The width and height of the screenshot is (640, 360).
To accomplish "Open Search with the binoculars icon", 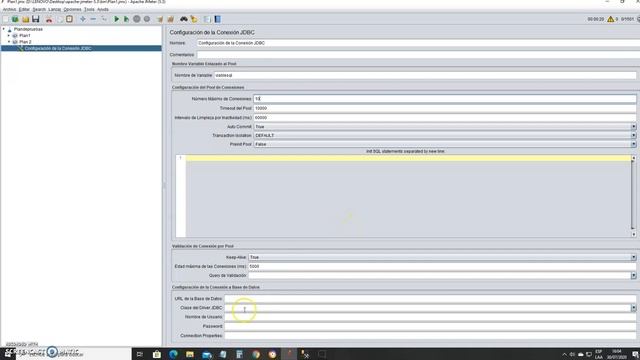I will pyautogui.click(x=184, y=19).
